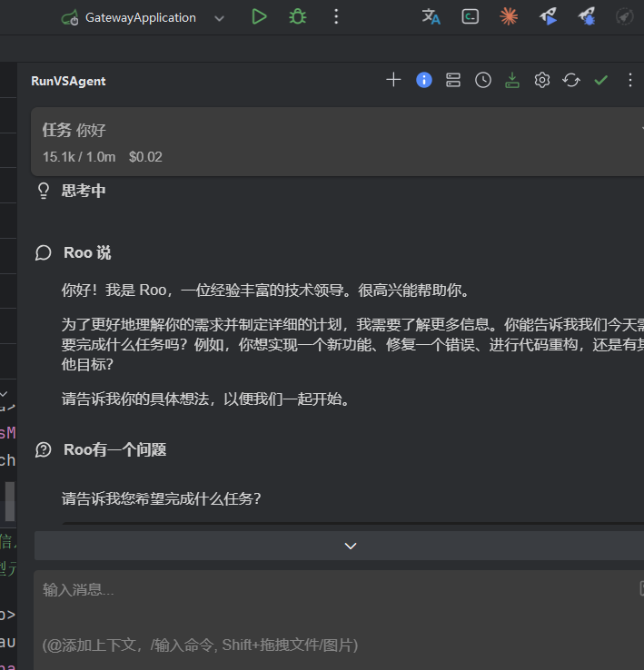Open RunVSAgent settings gear
Viewport: 644px width, 670px height.
click(541, 80)
